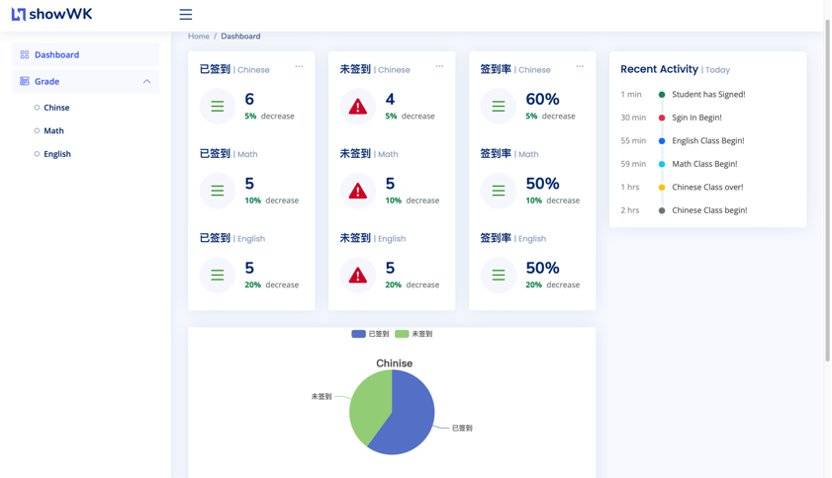This screenshot has width=832, height=478.
Task: Select Chinse under Grade
Action: 56,108
